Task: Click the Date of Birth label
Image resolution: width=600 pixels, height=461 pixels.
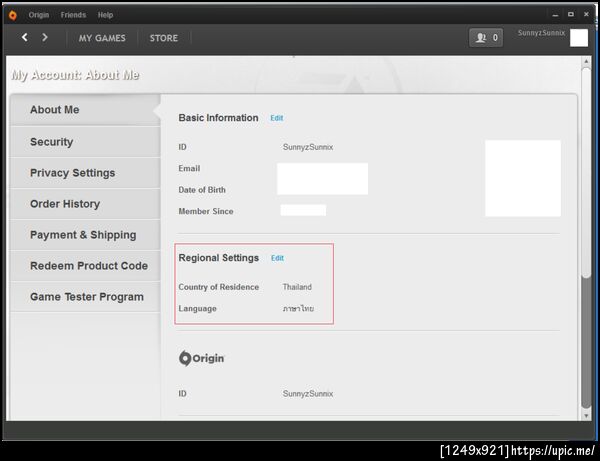Action: tap(202, 190)
